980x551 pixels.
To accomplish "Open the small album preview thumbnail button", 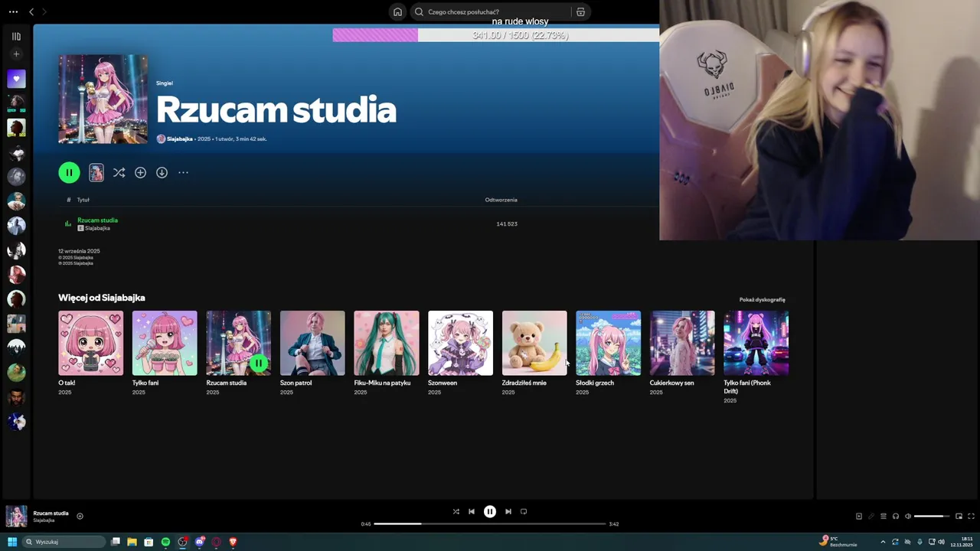I will [96, 173].
